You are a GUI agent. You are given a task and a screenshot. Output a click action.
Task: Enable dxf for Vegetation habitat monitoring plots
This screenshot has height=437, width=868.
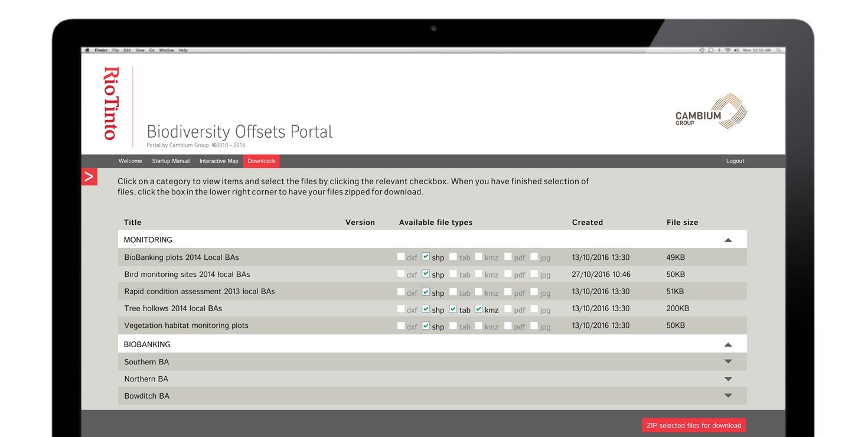[x=401, y=325]
